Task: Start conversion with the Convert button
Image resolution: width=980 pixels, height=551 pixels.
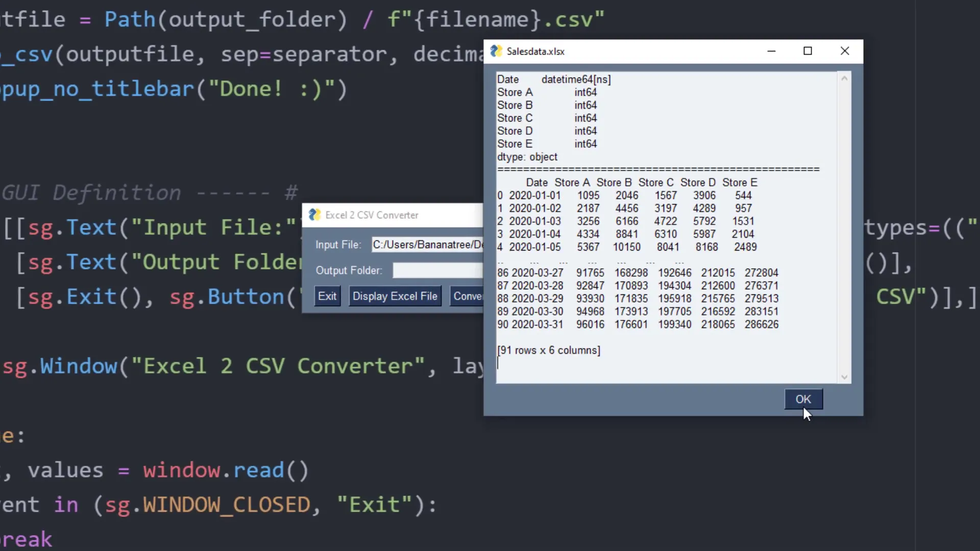Action: click(467, 296)
